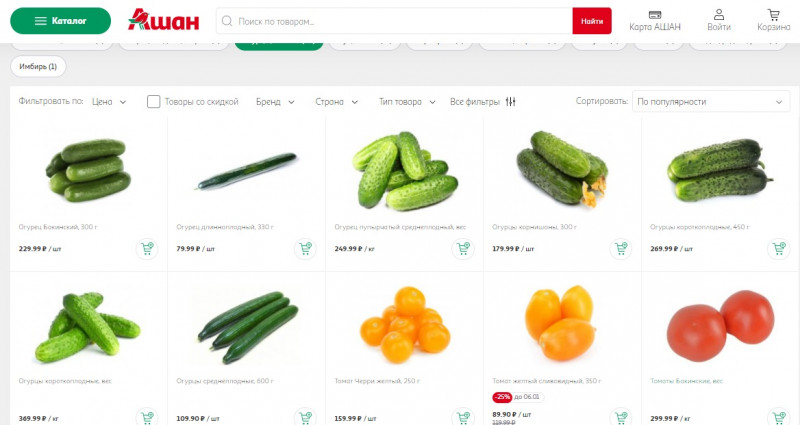Image resolution: width=800 pixels, height=425 pixels.
Task: Add Огурец длинноплодный to cart
Action: click(305, 249)
